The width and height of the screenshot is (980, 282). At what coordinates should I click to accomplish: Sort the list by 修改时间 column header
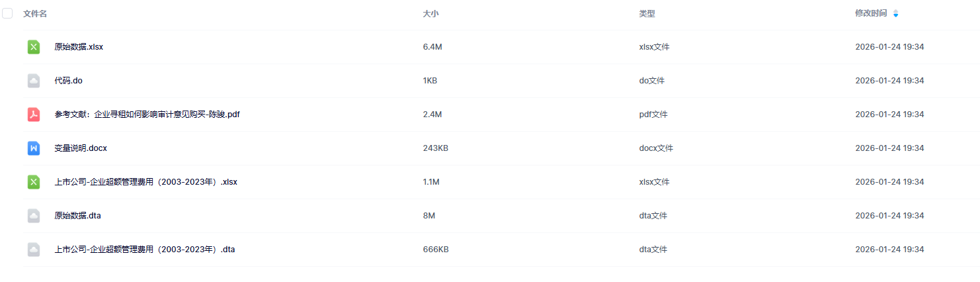click(x=871, y=13)
